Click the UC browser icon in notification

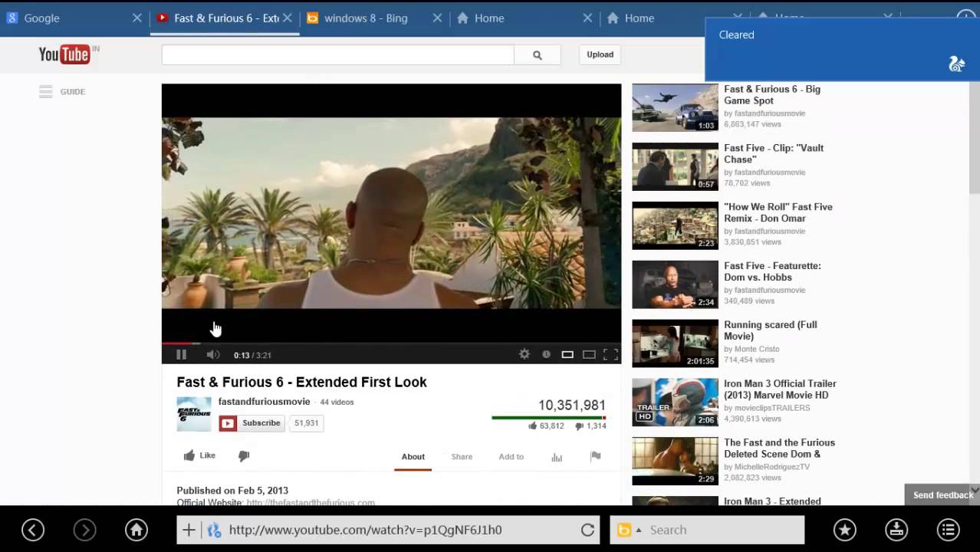(x=956, y=64)
